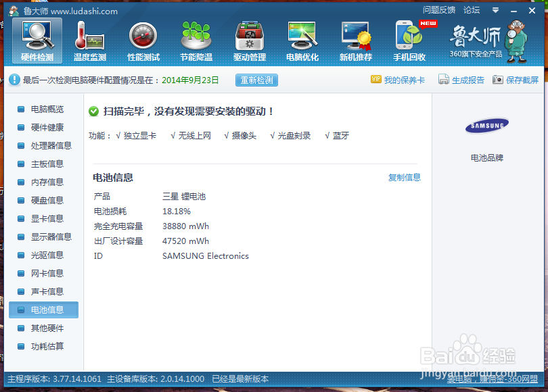Open 电脑优化 computer optimization
The height and width of the screenshot is (392, 548).
tap(302, 41)
